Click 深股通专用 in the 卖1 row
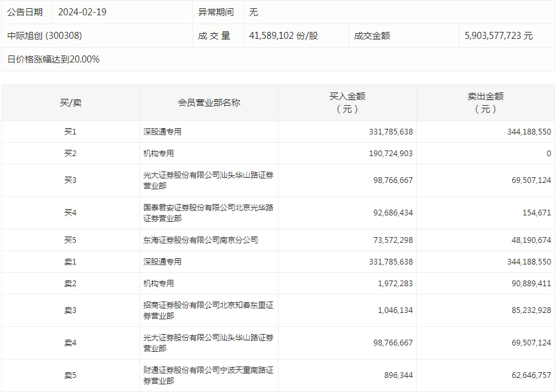The width and height of the screenshot is (555, 392). click(x=162, y=262)
